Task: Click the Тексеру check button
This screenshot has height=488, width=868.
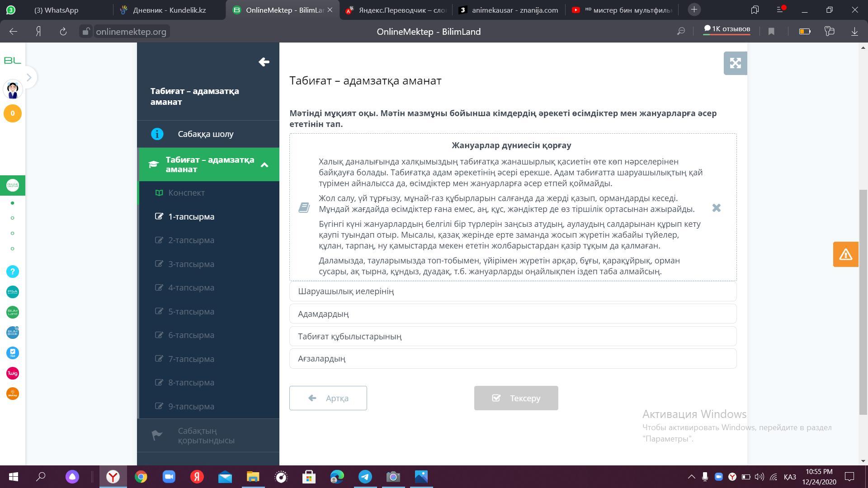Action: click(516, 398)
